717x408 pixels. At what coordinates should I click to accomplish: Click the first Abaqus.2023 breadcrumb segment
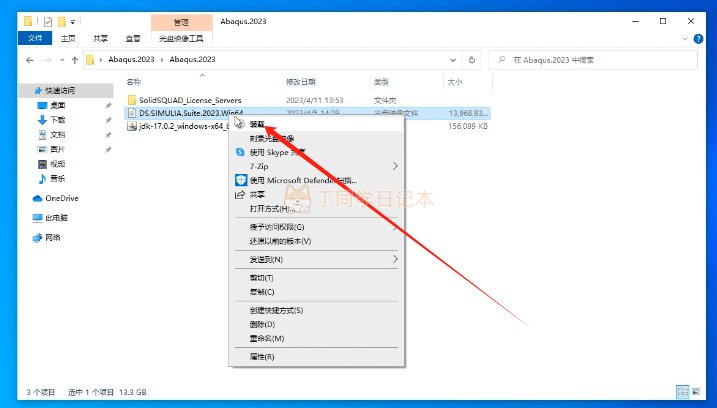pos(131,59)
